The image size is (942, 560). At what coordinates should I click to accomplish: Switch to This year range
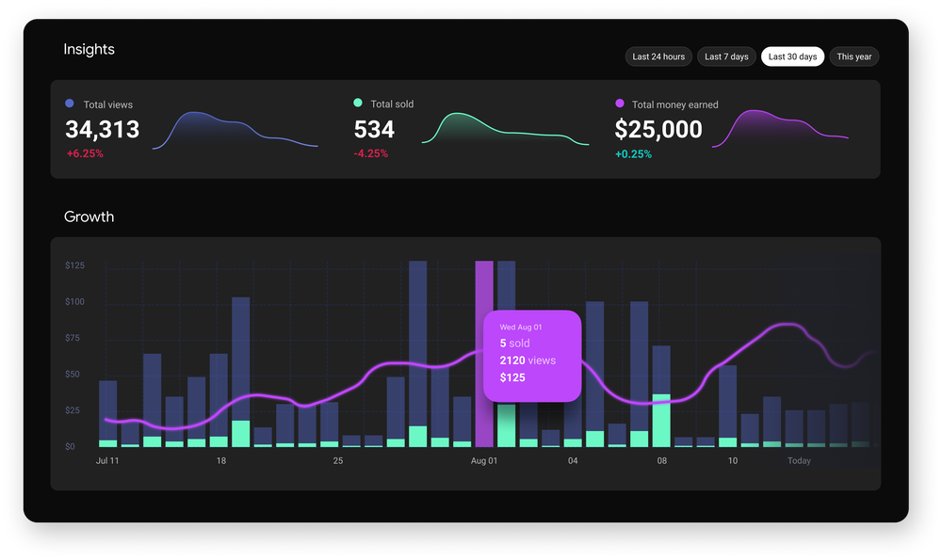pos(853,56)
